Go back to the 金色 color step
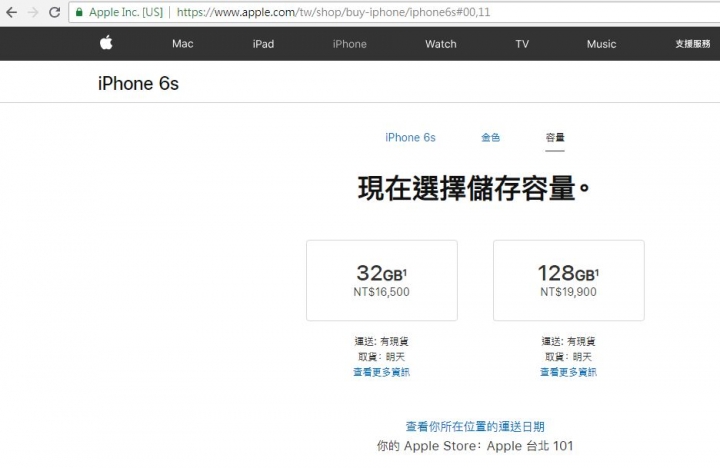 pos(490,137)
